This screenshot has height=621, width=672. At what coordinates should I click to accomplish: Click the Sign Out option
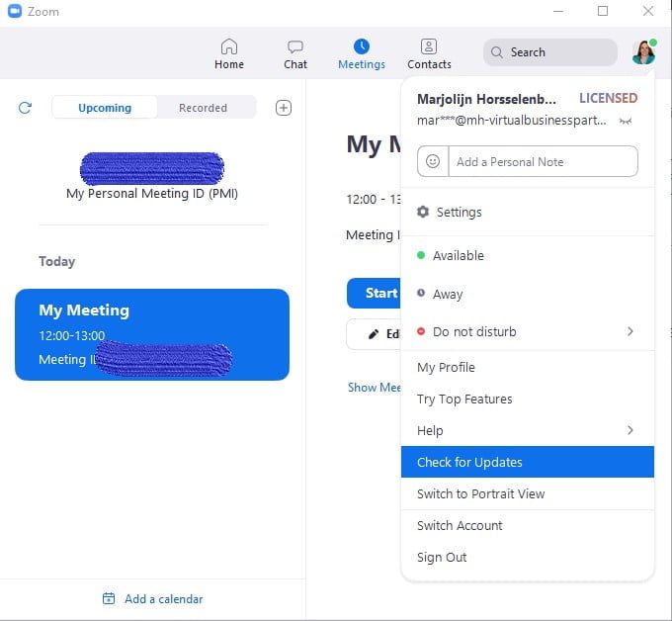(x=442, y=557)
